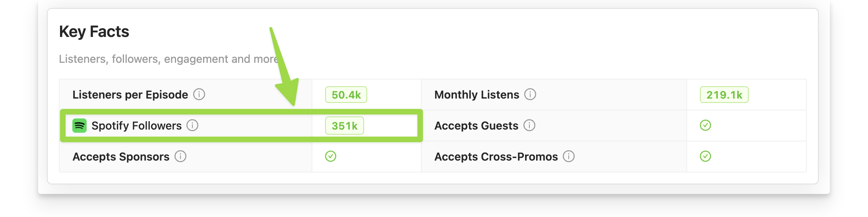Image resolution: width=868 pixels, height=217 pixels.
Task: Click the Accepts Cross-Promos info icon
Action: point(569,157)
